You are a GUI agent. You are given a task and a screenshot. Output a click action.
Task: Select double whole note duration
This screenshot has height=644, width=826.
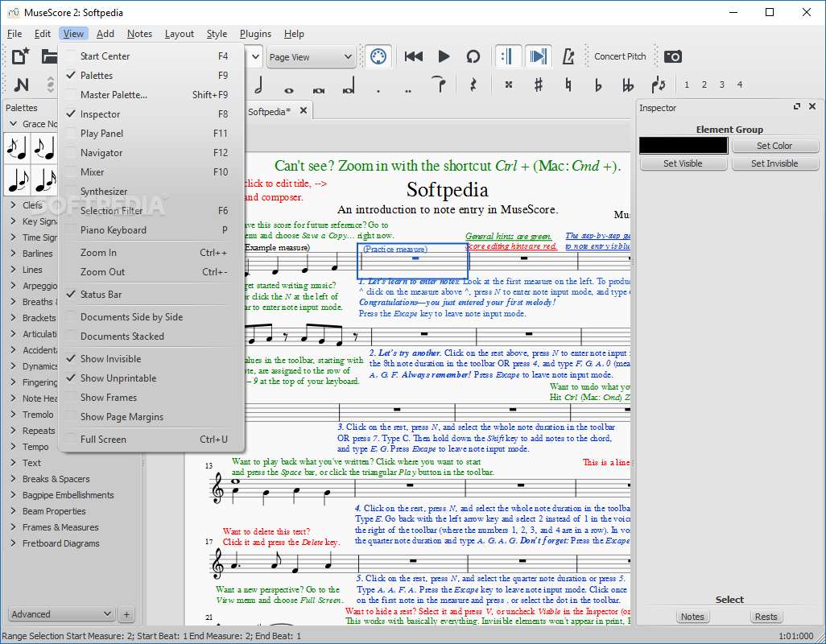coord(319,90)
